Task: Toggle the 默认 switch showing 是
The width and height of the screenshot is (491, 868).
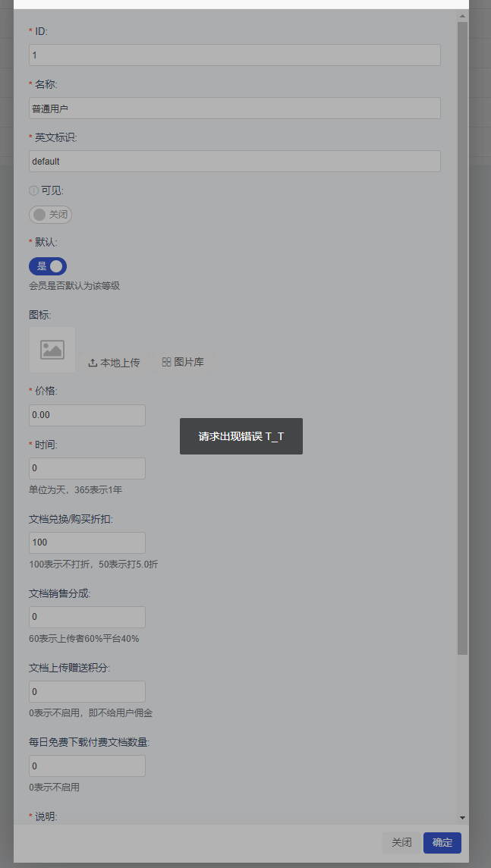Action: click(x=48, y=266)
